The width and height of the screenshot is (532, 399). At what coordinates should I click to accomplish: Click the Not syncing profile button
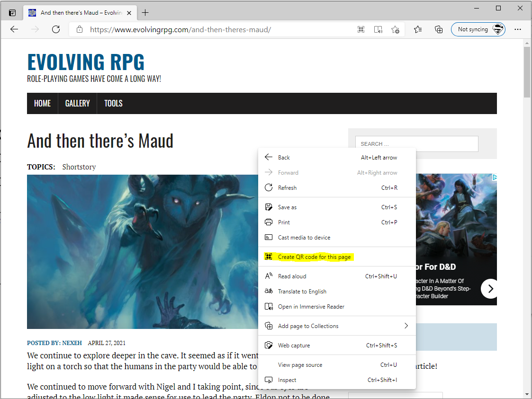point(478,29)
